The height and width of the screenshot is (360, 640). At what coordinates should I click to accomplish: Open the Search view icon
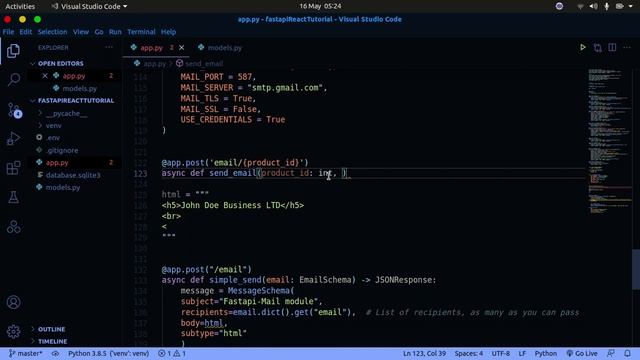[13, 79]
